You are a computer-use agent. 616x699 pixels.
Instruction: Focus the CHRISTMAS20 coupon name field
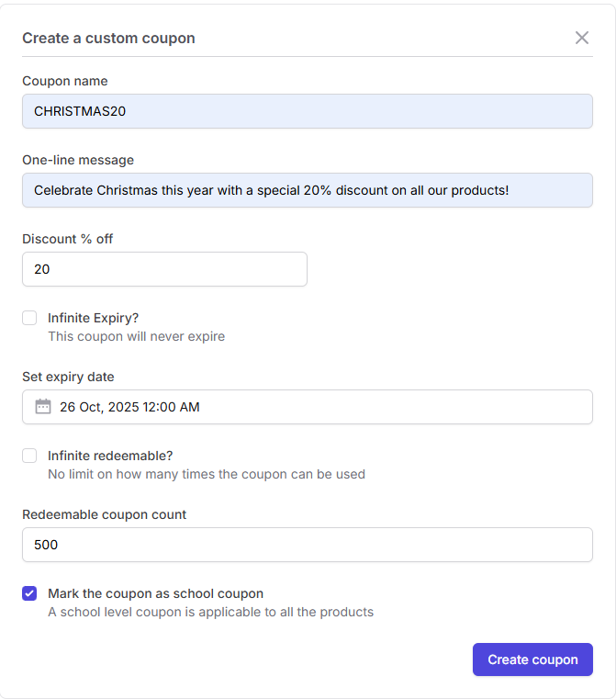[307, 111]
